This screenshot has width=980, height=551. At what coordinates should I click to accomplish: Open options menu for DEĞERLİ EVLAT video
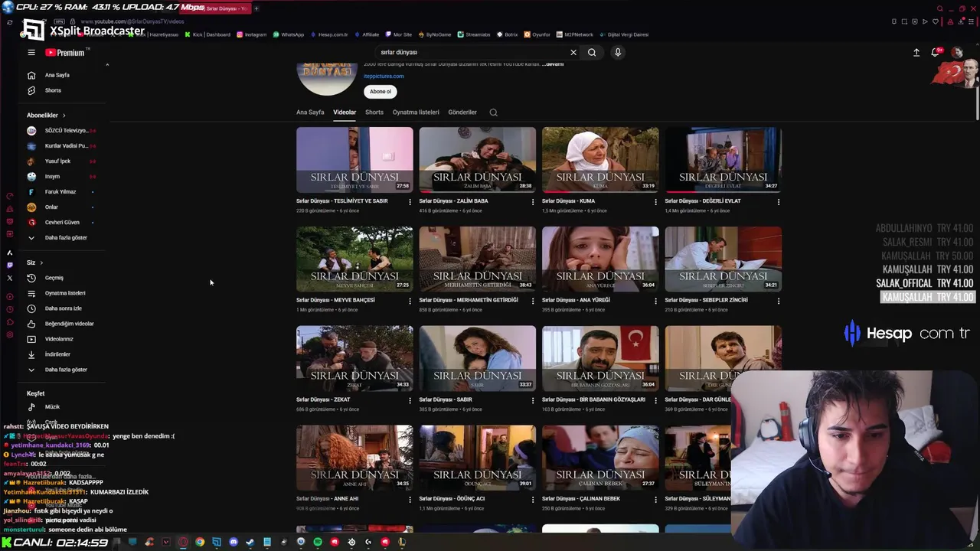[779, 202]
